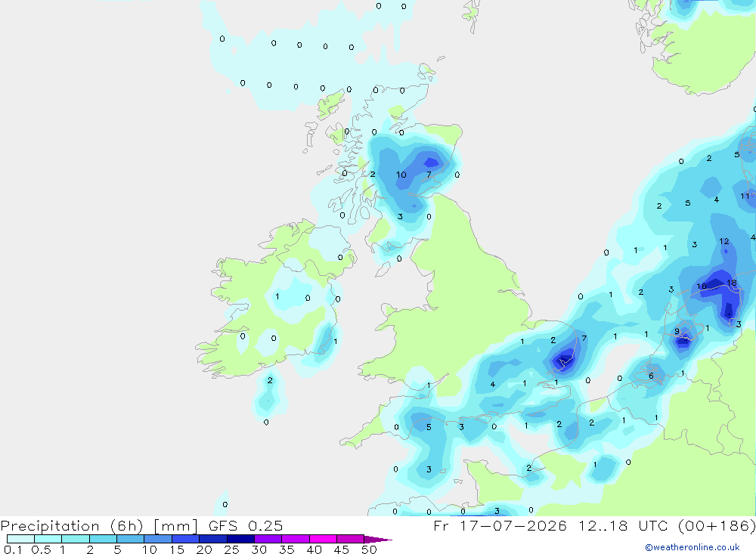756x554 pixels.
Task: Click the legend arrow tip beyond 50
Action: click(x=379, y=539)
